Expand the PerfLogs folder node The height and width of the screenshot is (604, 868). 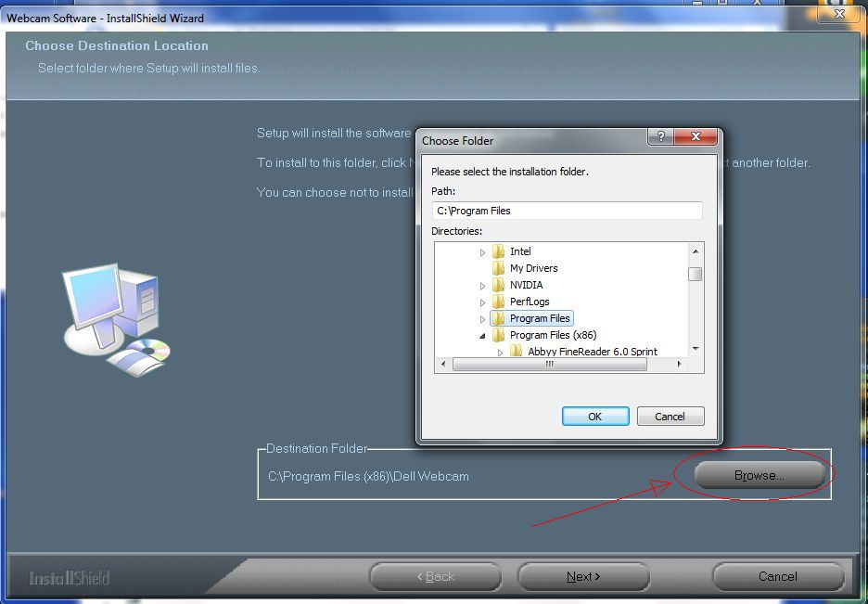pyautogui.click(x=482, y=302)
